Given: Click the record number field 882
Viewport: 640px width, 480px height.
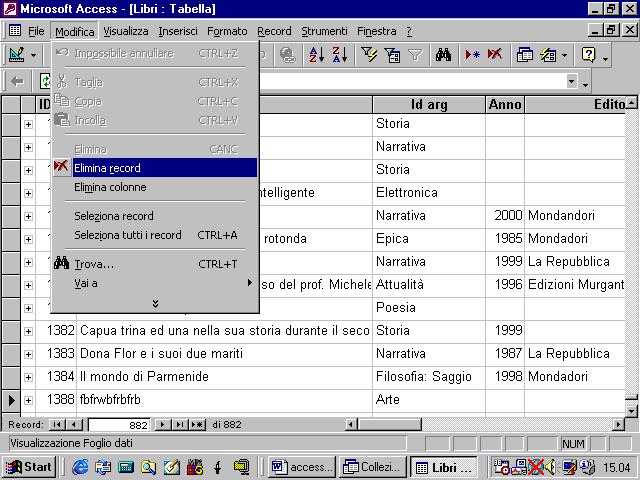Looking at the screenshot, I should pos(119,425).
